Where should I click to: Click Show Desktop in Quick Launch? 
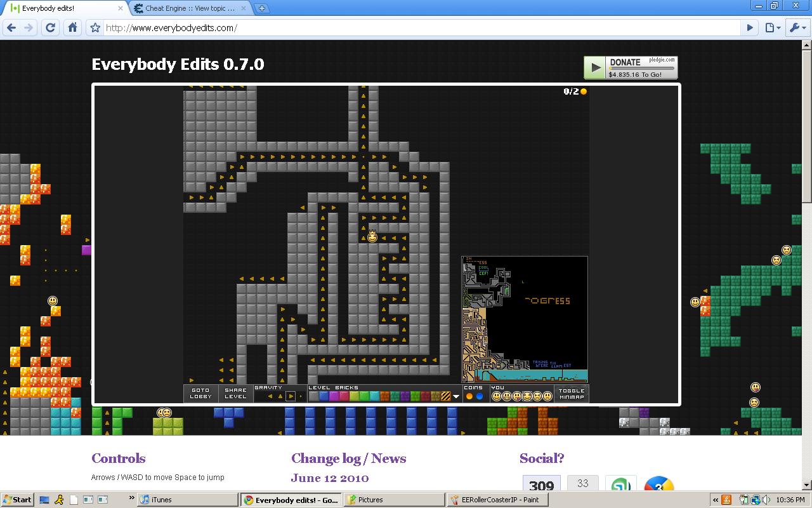(x=44, y=500)
